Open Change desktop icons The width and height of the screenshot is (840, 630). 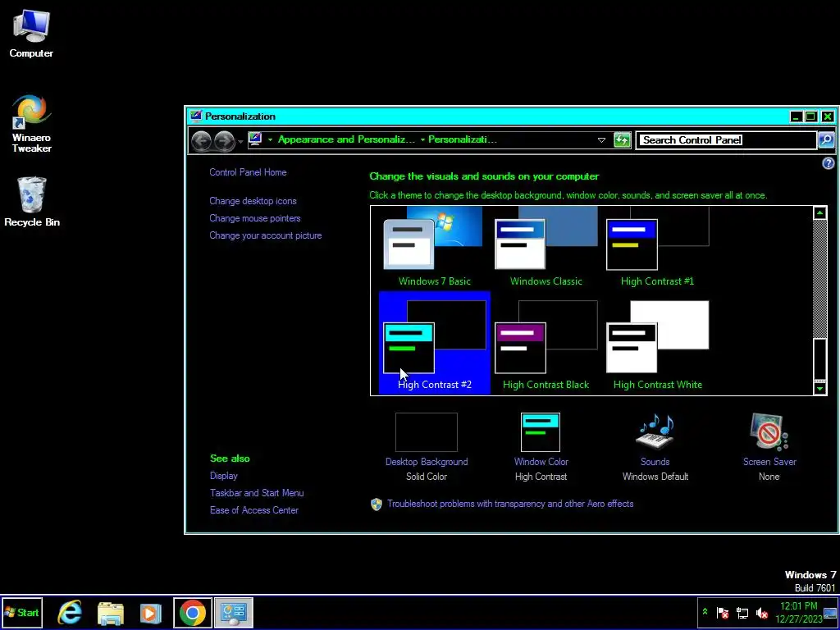[253, 201]
